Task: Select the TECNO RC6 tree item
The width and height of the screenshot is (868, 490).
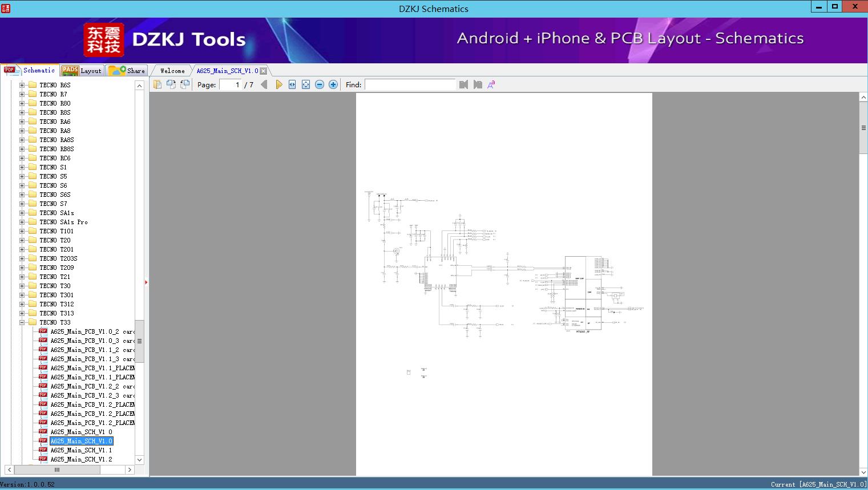Action: [x=55, y=158]
